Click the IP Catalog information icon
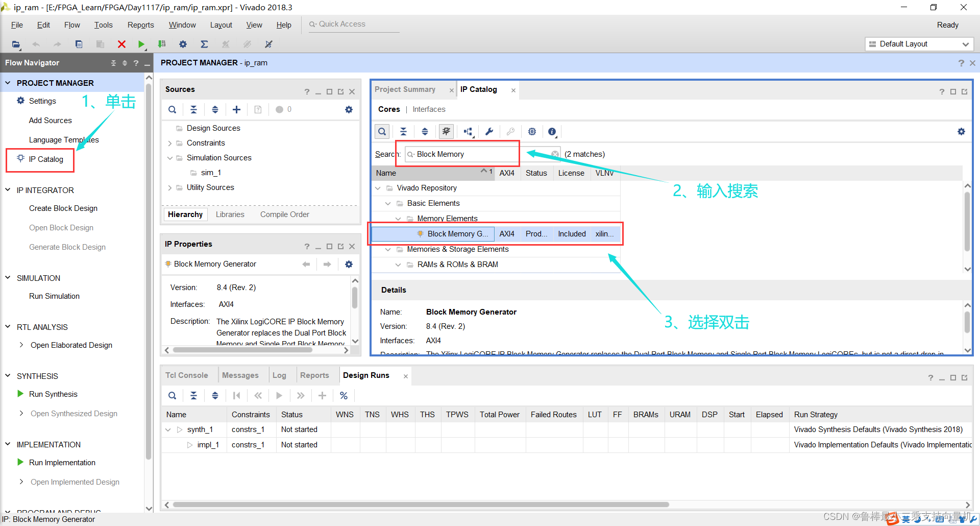This screenshot has height=526, width=980. 552,132
